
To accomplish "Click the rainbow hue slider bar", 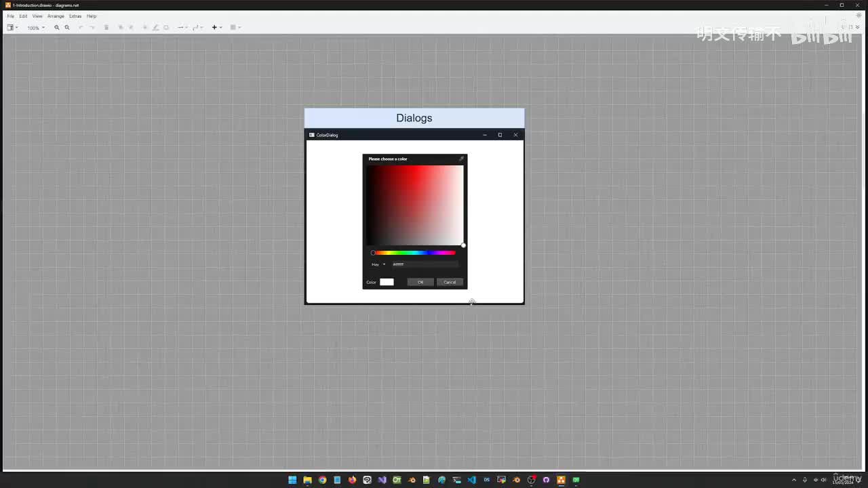I will coord(414,253).
